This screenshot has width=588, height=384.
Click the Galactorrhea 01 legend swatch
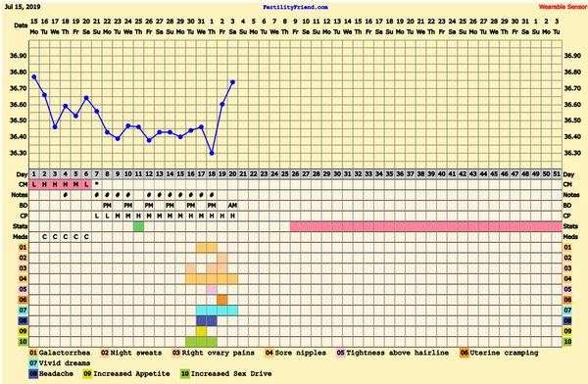tap(33, 353)
